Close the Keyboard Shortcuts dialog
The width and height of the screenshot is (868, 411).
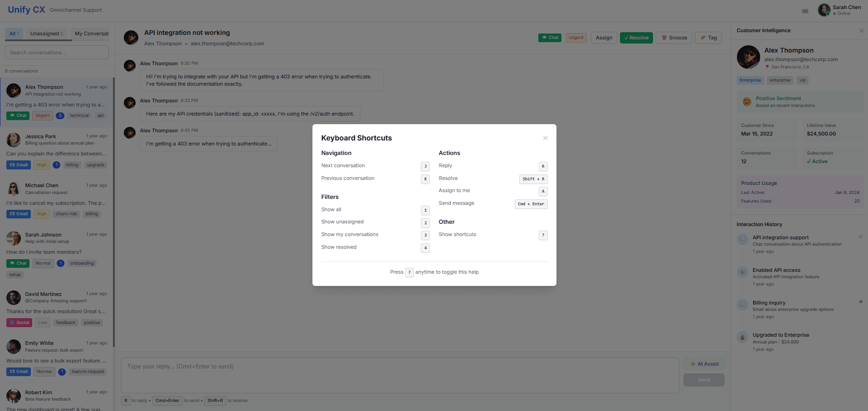pyautogui.click(x=545, y=138)
